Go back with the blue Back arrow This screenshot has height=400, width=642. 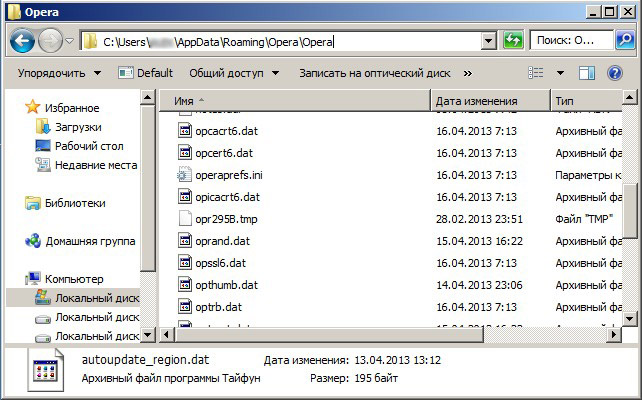tap(22, 41)
